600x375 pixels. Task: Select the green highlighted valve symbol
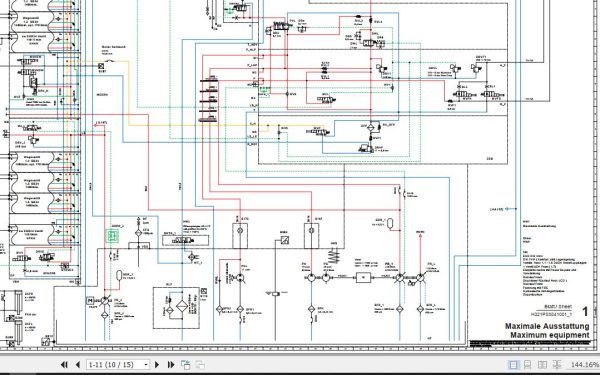coord(112,236)
